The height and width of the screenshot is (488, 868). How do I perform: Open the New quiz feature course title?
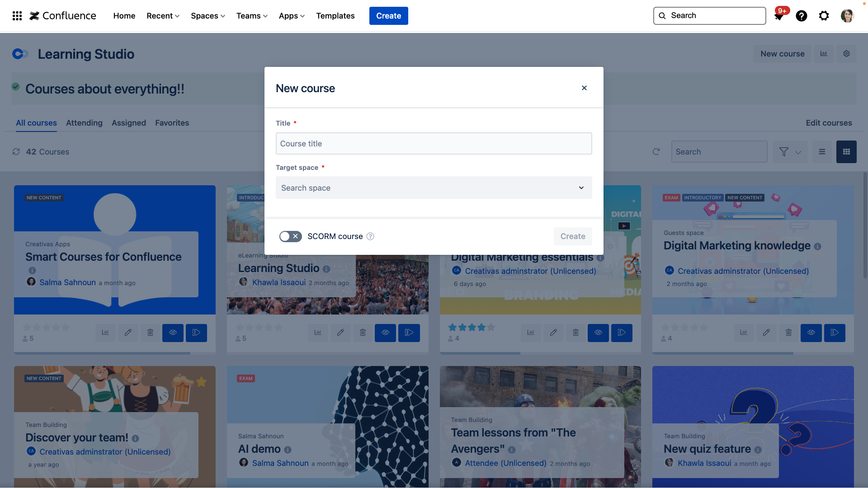707,449
